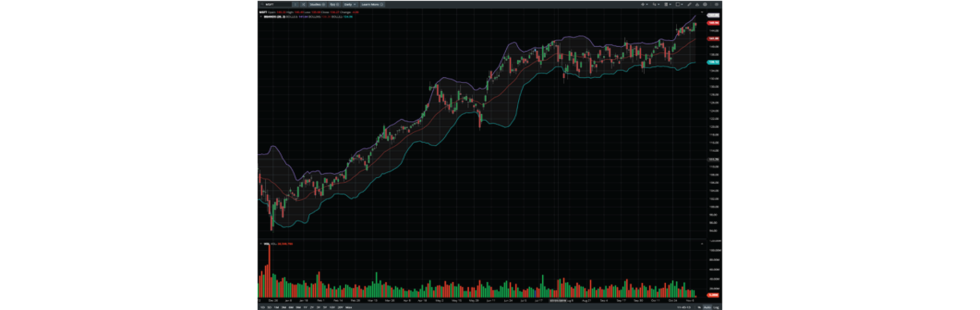Select the 1M time range tab
Image resolution: width=980 pixels, height=310 pixels.
277,307
